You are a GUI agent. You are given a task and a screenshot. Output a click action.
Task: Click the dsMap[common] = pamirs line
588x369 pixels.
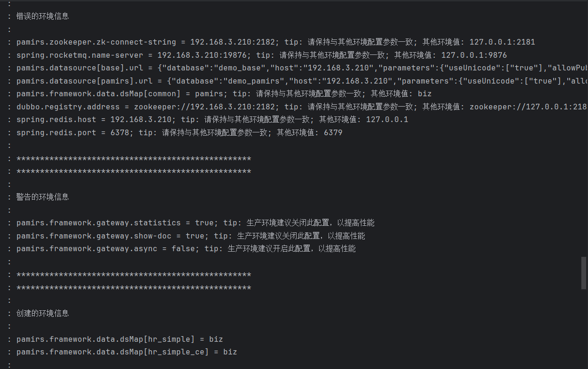pyautogui.click(x=224, y=94)
